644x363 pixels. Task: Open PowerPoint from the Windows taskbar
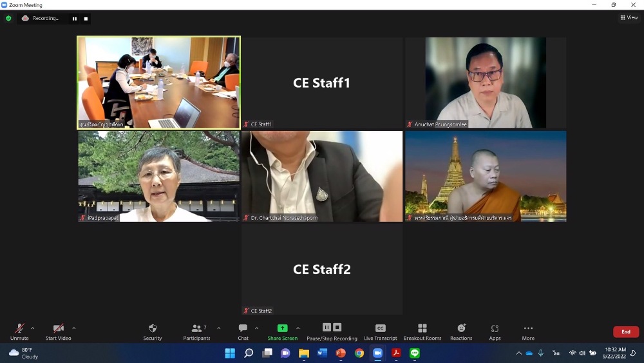click(341, 353)
